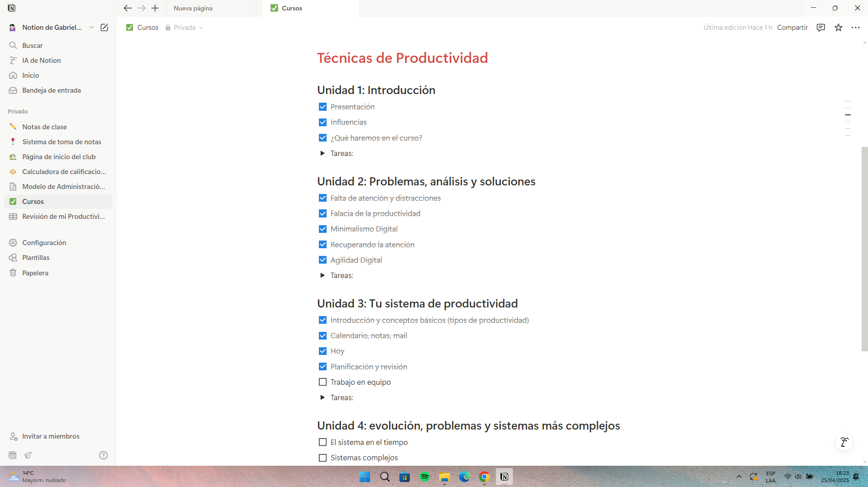The image size is (868, 487).
Task: Expand the Tareas toggle under Unidad 3
Action: pos(323,397)
